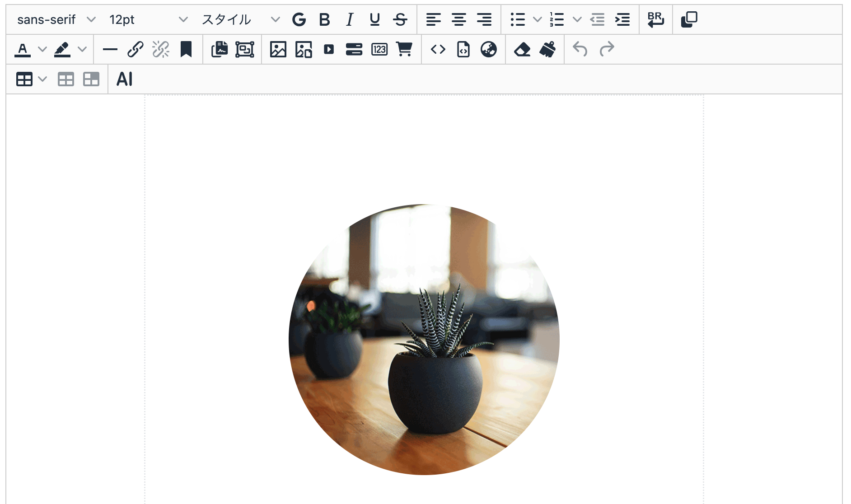
Task: Open the 12pt font size dropdown
Action: pyautogui.click(x=148, y=19)
